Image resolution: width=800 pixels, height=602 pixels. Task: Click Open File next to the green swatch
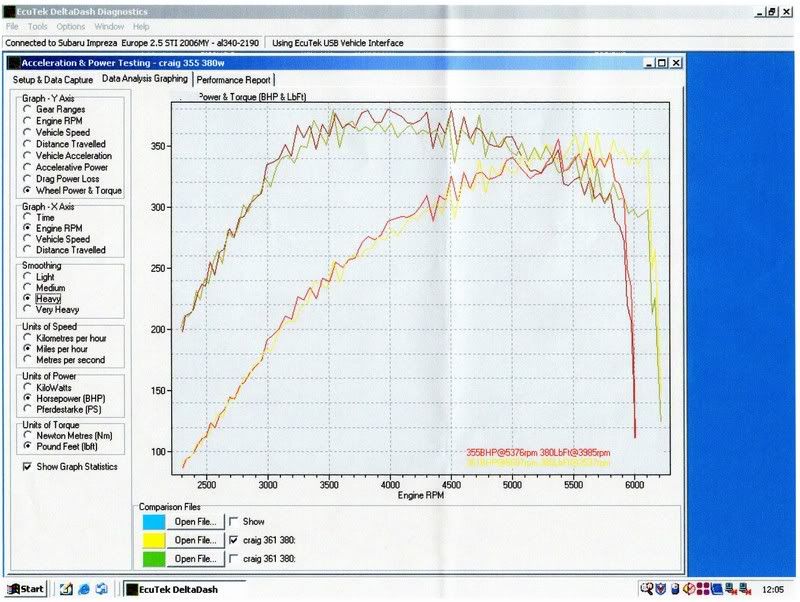(x=195, y=559)
